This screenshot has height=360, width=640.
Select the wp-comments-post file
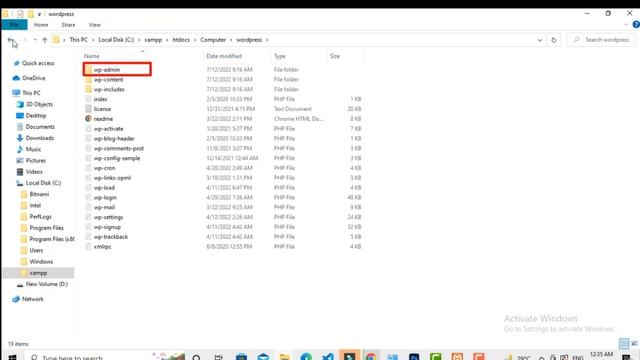(118, 148)
